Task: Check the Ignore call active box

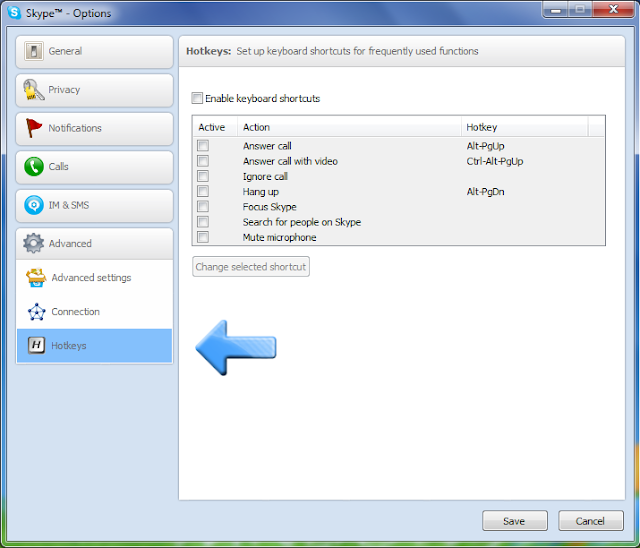Action: tap(203, 176)
